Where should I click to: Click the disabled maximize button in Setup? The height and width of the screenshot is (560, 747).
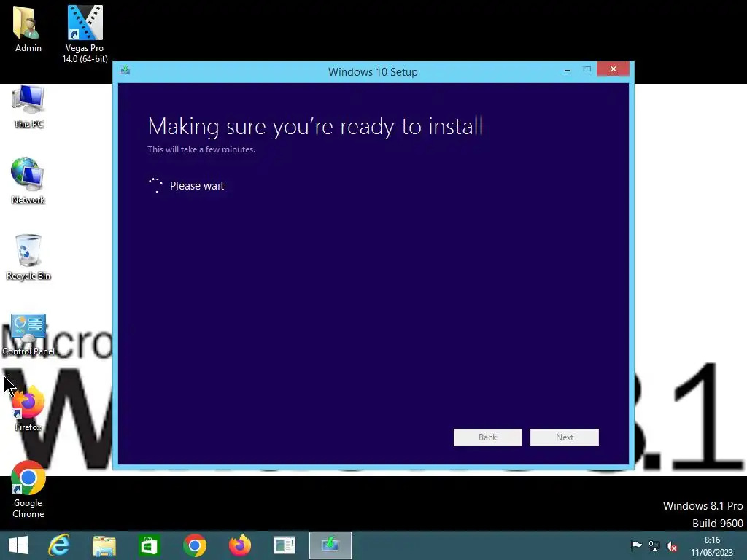coord(587,69)
